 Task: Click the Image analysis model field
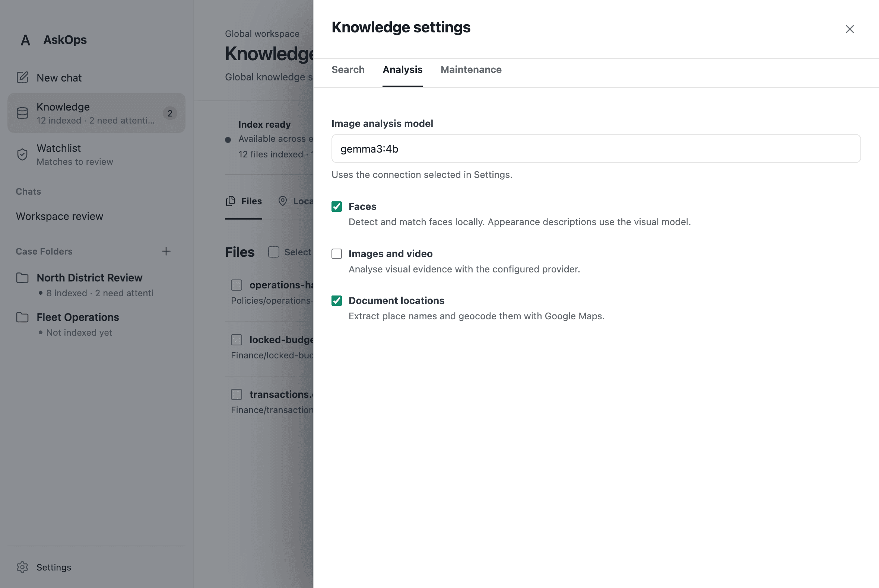(596, 148)
